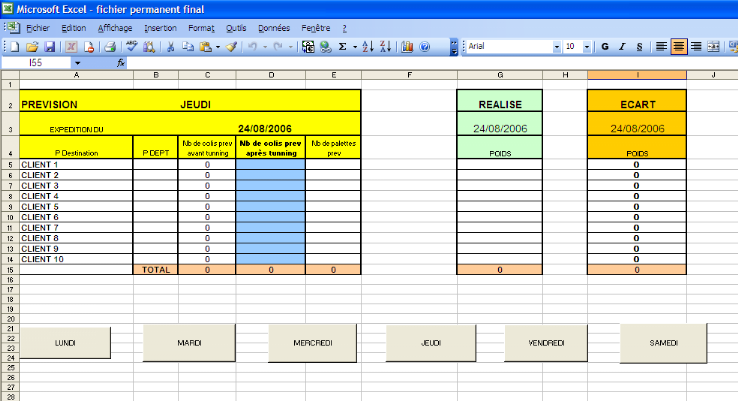Screen dimensions: 738x401
Task: Click the SAMEDI button
Action: (x=664, y=343)
